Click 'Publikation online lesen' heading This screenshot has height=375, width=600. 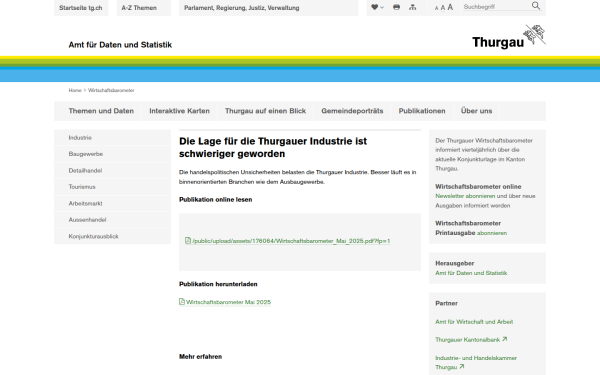coord(215,199)
